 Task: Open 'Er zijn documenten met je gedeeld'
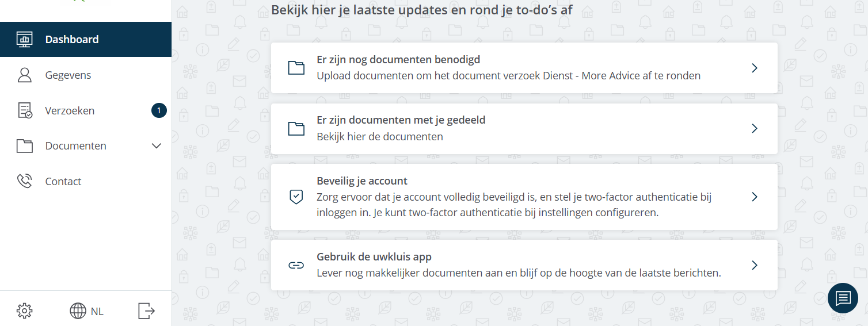click(401, 120)
